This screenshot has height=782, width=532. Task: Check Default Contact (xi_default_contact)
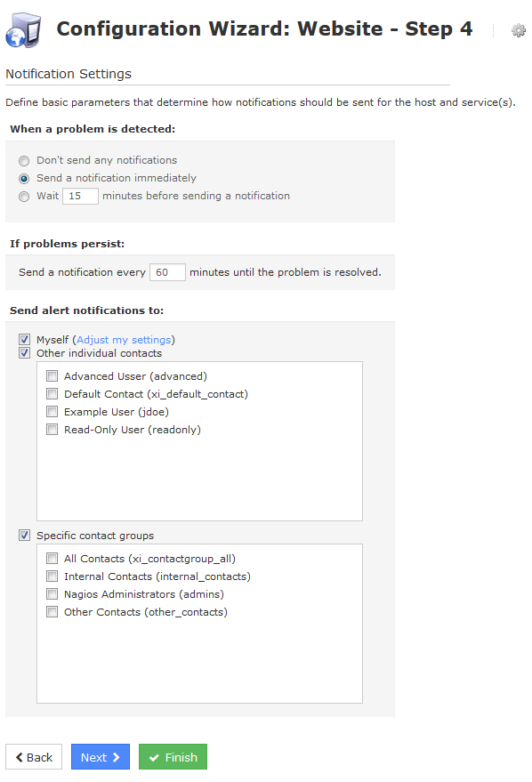tap(52, 394)
